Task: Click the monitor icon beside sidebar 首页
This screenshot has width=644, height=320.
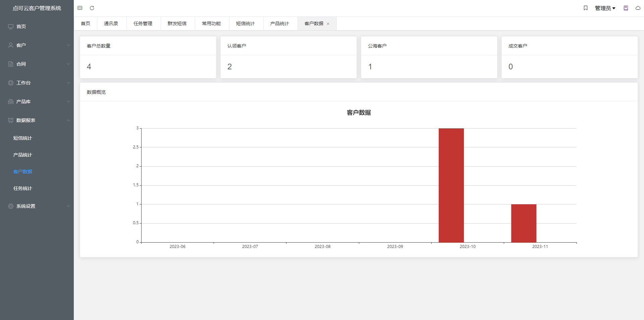Action: [11, 26]
